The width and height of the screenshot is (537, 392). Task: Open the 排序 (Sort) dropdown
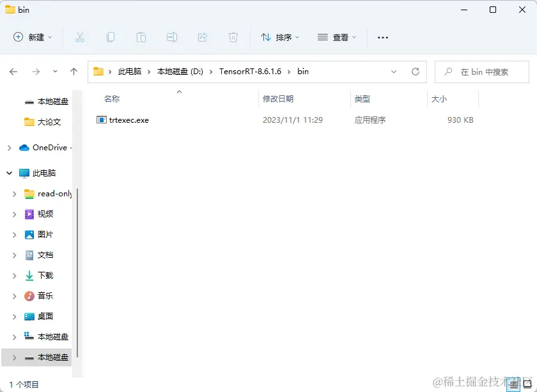(279, 38)
